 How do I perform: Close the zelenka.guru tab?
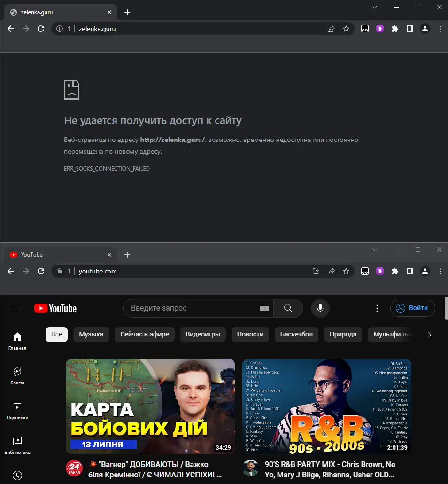[x=109, y=12]
